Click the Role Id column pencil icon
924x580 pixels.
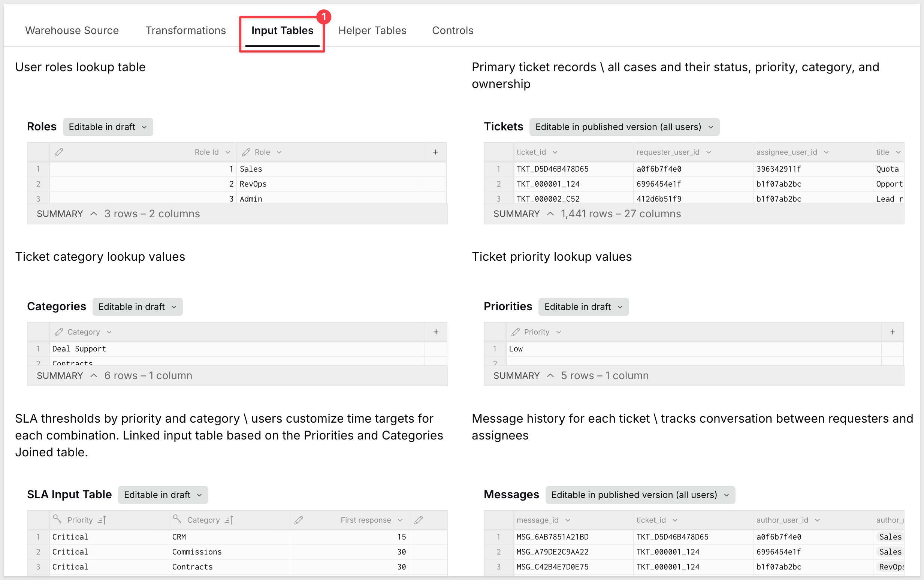point(59,152)
